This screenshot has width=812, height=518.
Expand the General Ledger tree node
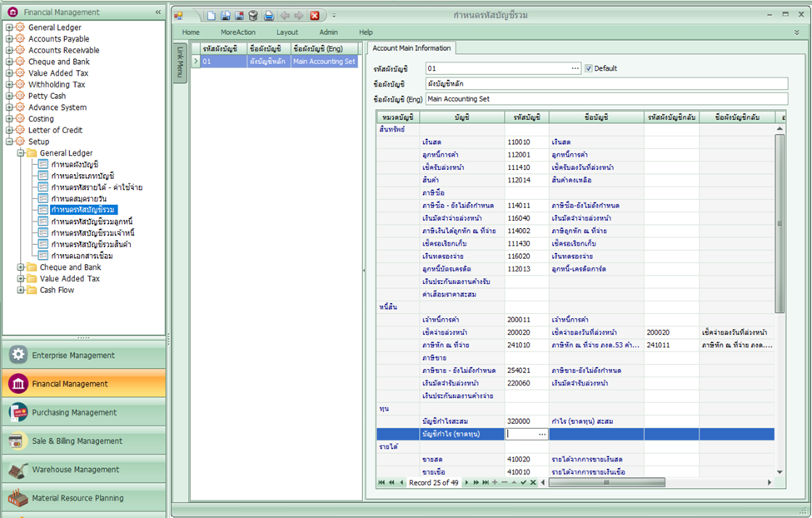[9, 27]
